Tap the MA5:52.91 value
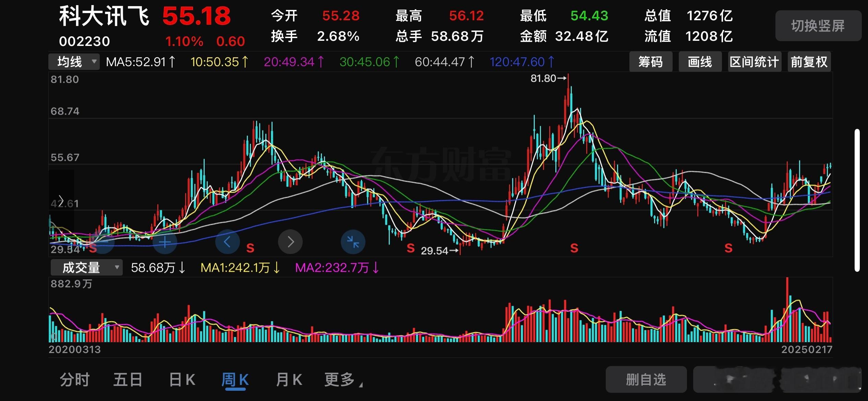The height and width of the screenshot is (401, 868). (141, 62)
